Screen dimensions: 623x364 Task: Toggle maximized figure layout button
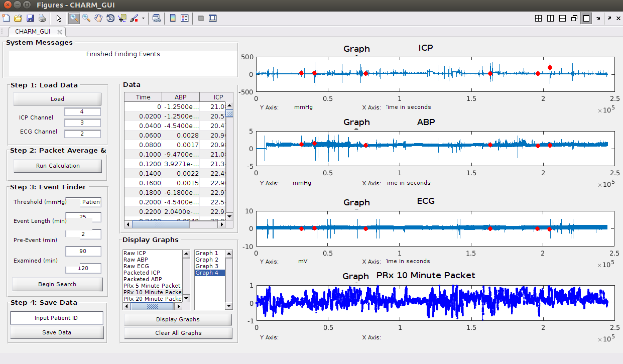(586, 19)
